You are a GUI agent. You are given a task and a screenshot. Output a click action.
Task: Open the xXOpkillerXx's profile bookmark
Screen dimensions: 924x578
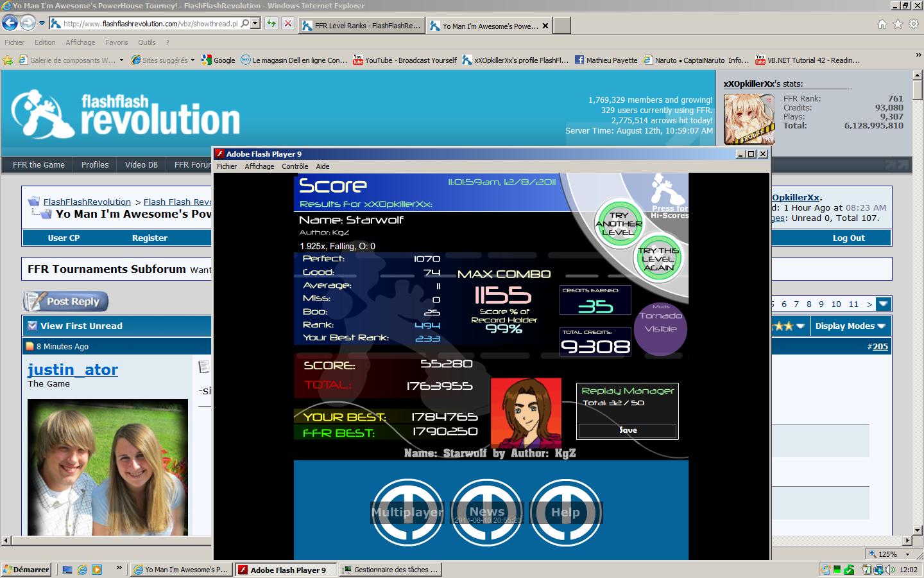click(515, 60)
